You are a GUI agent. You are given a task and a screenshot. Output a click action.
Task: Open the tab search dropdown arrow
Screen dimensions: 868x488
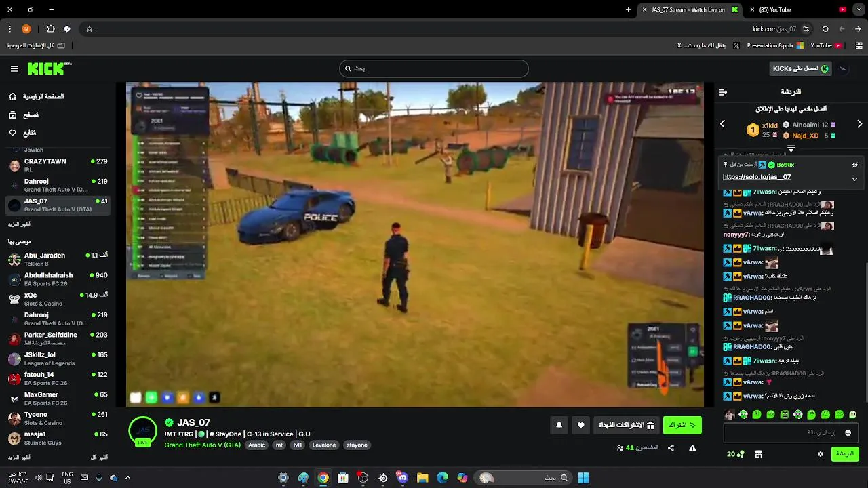point(859,9)
